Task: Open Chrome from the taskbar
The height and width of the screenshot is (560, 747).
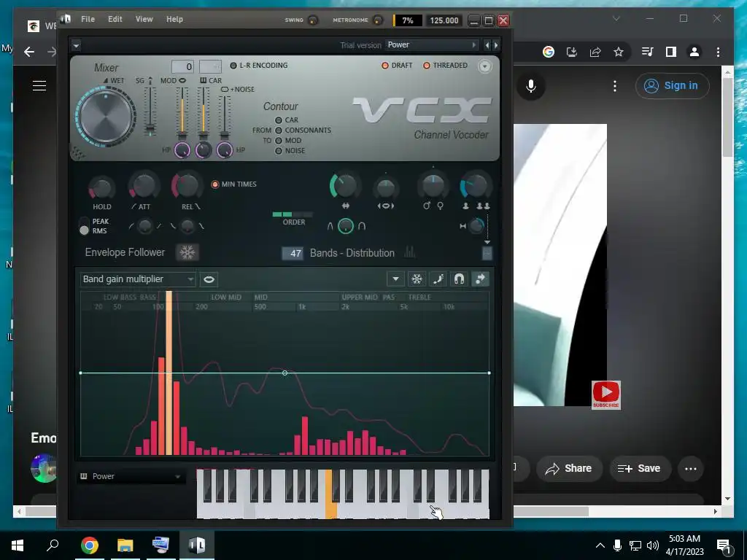Action: pos(89,545)
